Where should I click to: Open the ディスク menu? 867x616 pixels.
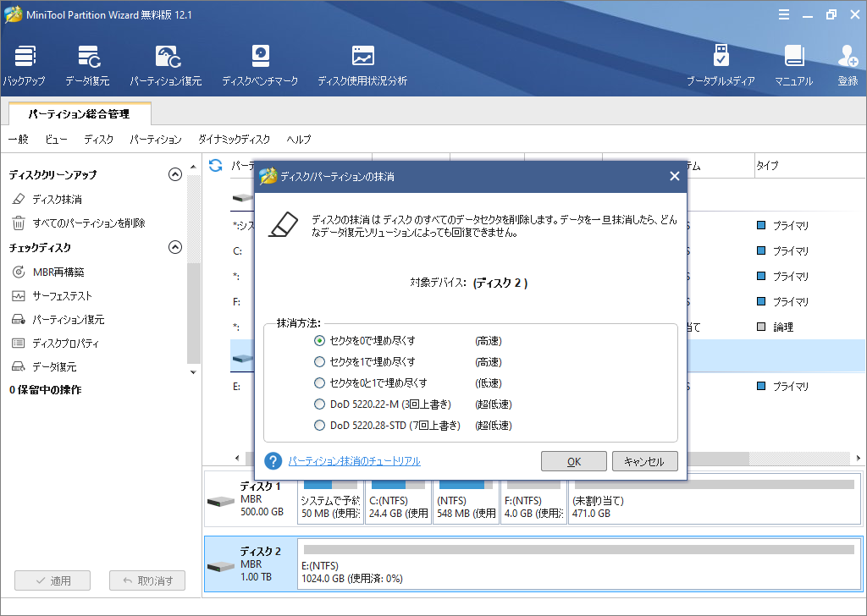[x=98, y=140]
